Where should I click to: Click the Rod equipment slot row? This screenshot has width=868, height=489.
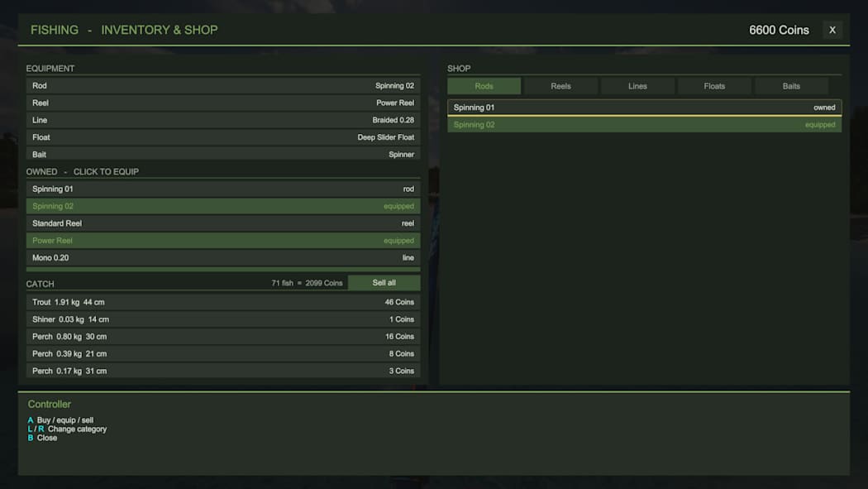(223, 85)
